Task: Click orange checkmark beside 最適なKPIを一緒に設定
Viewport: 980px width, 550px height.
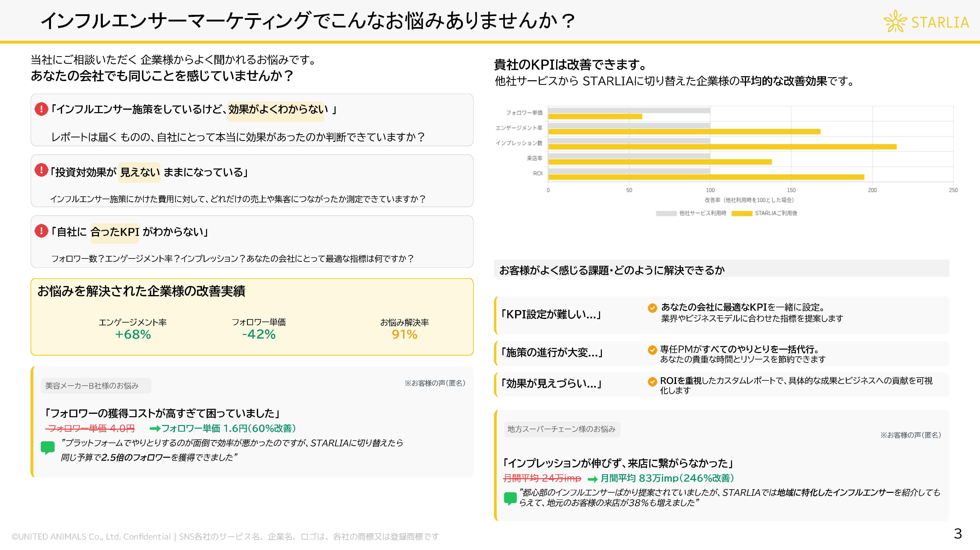Action: [x=652, y=308]
